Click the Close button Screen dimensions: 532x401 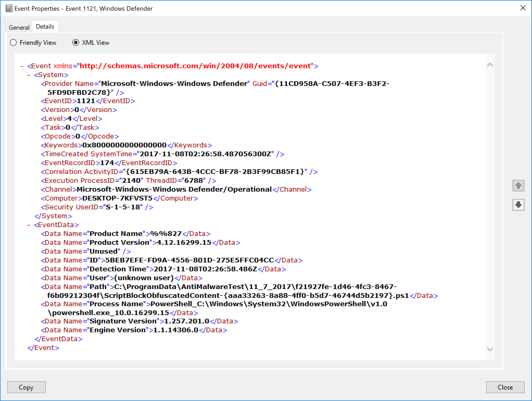point(505,387)
